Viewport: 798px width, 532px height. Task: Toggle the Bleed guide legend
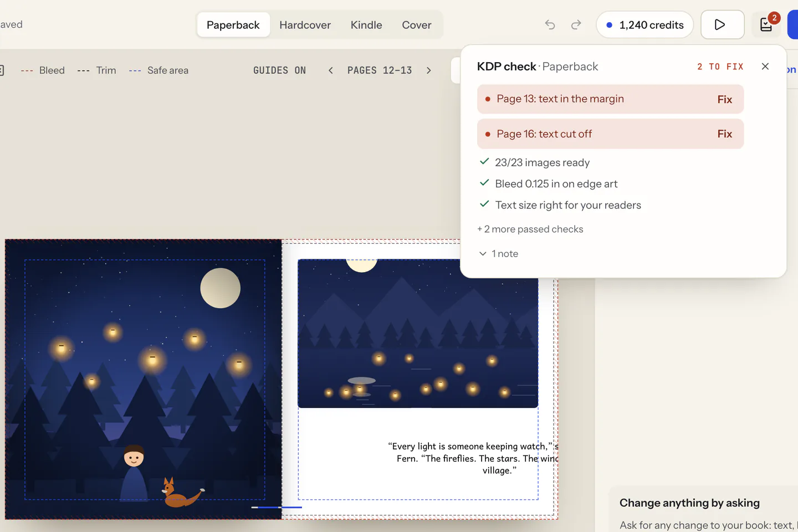(43, 70)
